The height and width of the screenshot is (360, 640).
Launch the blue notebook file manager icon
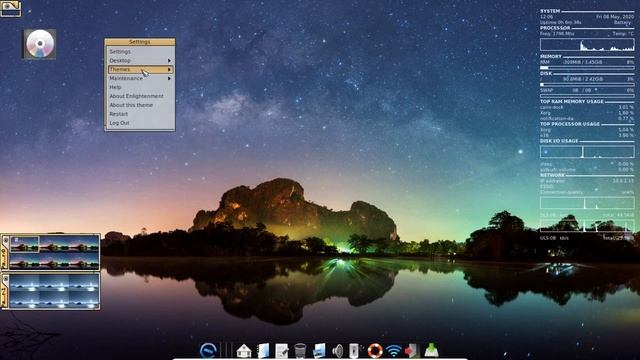pyautogui.click(x=263, y=351)
